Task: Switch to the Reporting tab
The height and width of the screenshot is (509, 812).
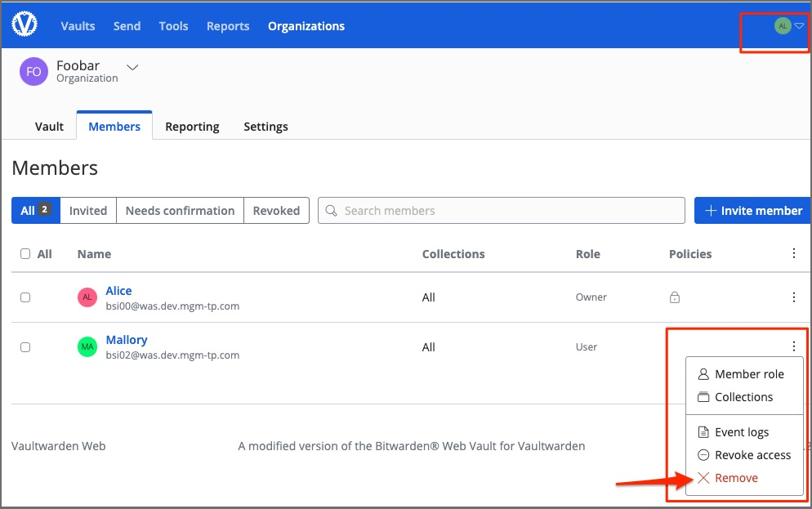Action: (x=192, y=127)
